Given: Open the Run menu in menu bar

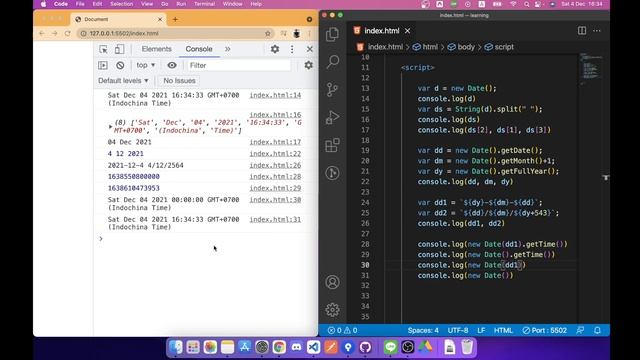Looking at the screenshot, I should (x=181, y=4).
